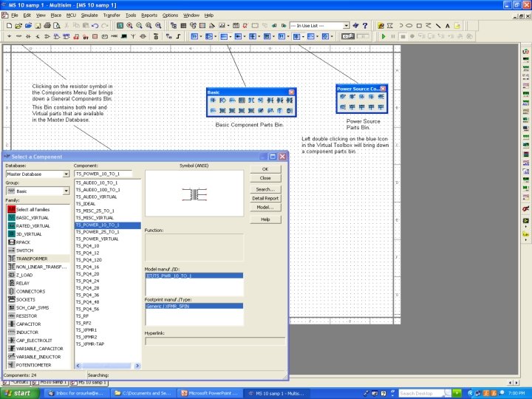
Task: Click the component list horizontal scrollbar
Action: pyautogui.click(x=106, y=366)
